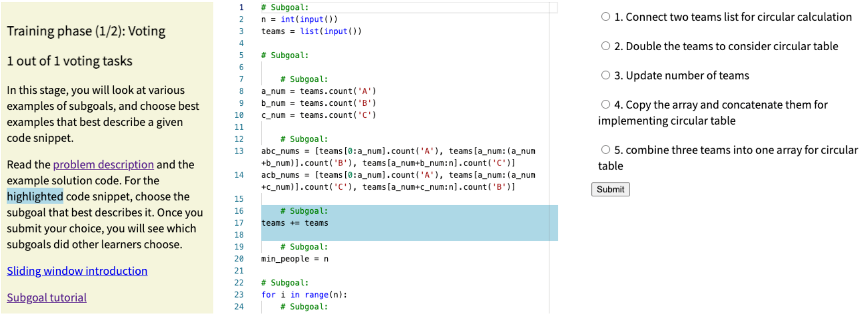Pick option 3 Update number of teams
Viewport: 868px width, 315px height.
[605, 76]
